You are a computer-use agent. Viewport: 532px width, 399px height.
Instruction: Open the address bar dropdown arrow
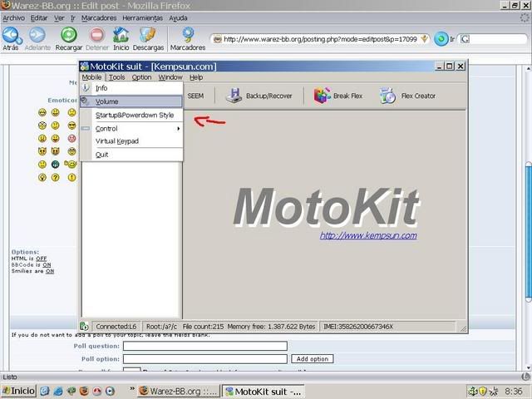[424, 39]
